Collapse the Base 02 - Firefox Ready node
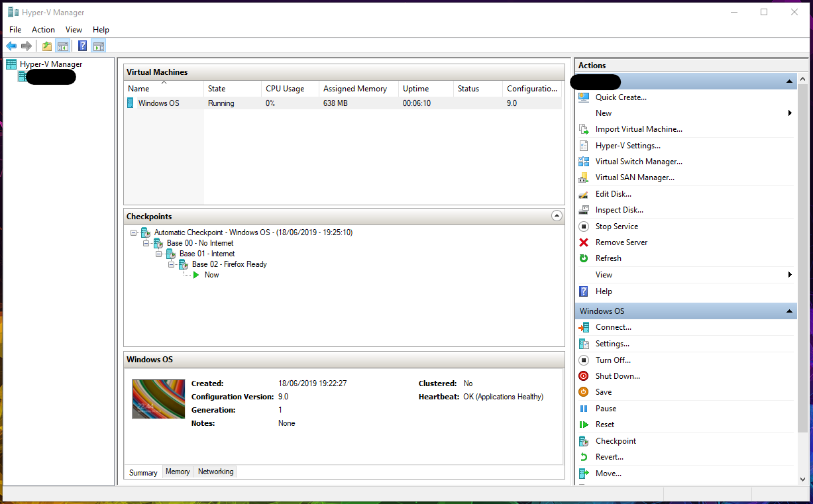 172,264
